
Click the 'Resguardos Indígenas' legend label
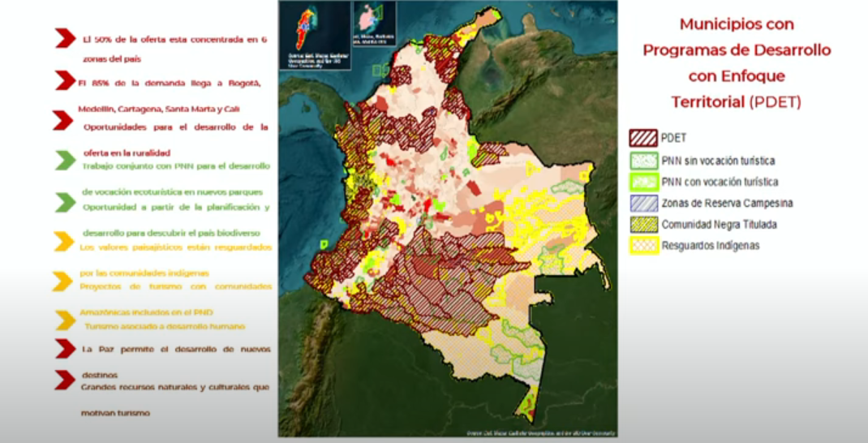click(x=711, y=246)
